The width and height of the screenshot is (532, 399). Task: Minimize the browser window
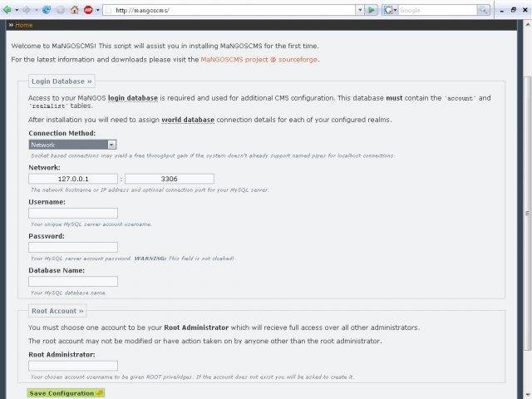[502, 11]
